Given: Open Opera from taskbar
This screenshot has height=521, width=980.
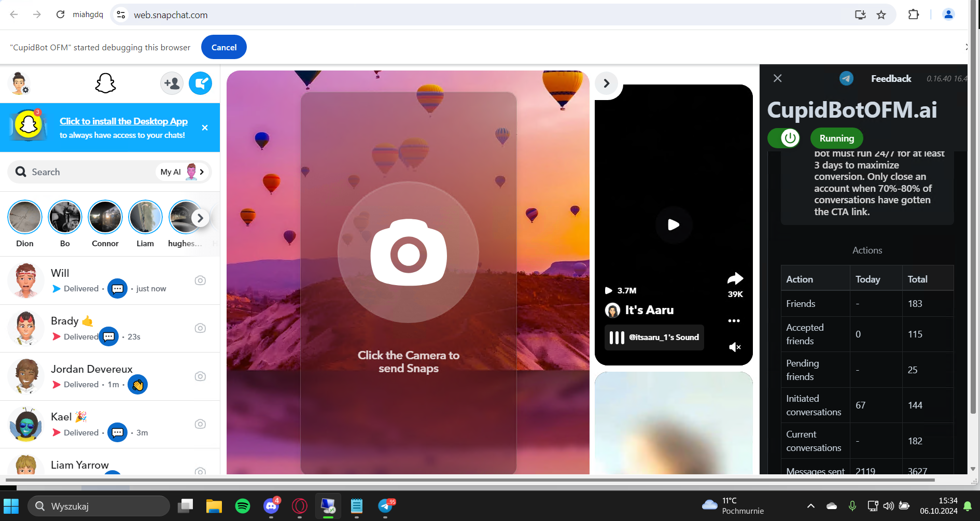Looking at the screenshot, I should (x=300, y=506).
